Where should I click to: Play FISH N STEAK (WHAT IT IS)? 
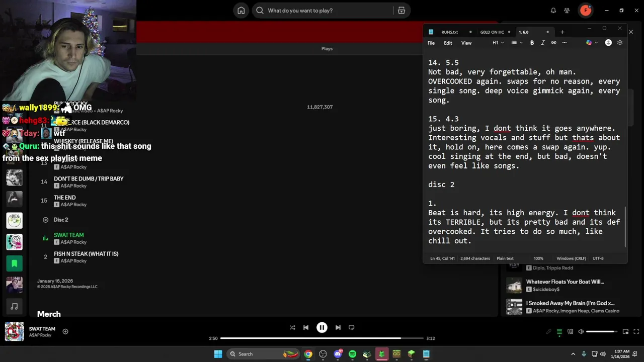(x=86, y=254)
